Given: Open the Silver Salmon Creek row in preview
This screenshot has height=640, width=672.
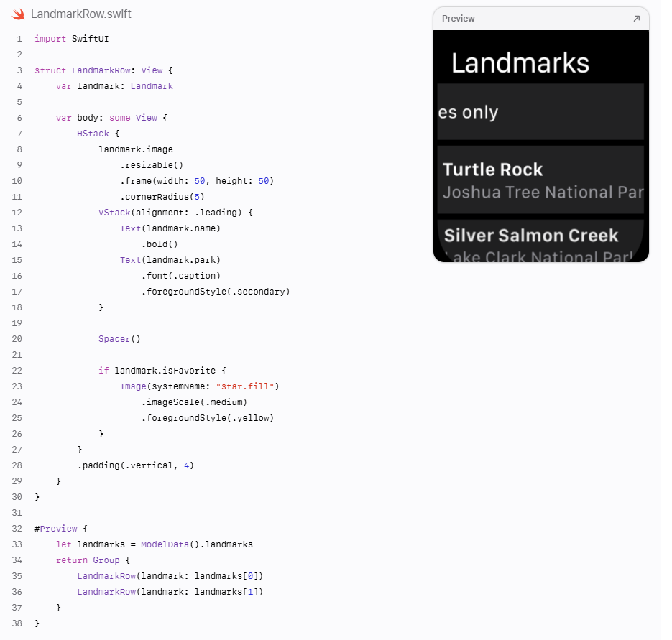Looking at the screenshot, I should 540,241.
